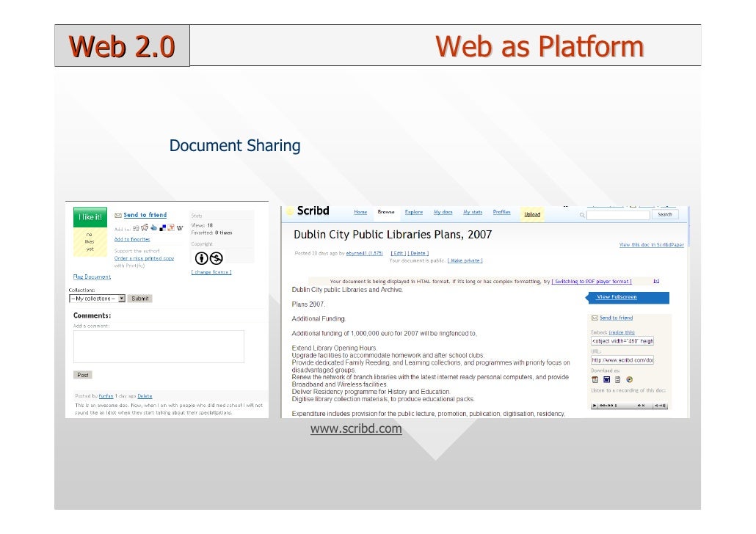Click the 'Flag Document' link

[92, 277]
